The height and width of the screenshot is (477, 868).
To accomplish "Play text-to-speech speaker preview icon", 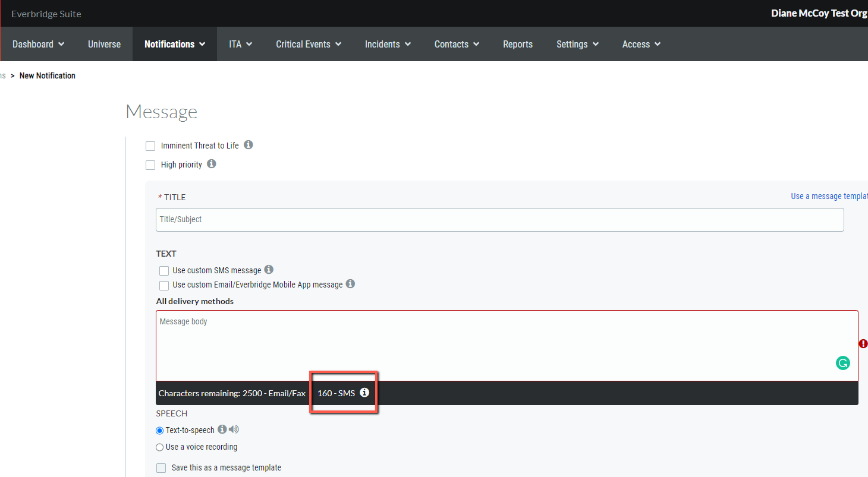I will 234,429.
